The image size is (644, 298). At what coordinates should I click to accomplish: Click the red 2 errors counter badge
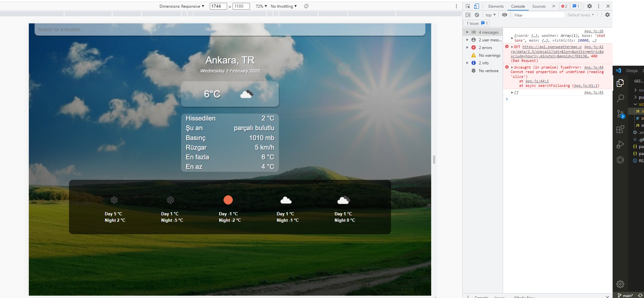pyautogui.click(x=564, y=6)
